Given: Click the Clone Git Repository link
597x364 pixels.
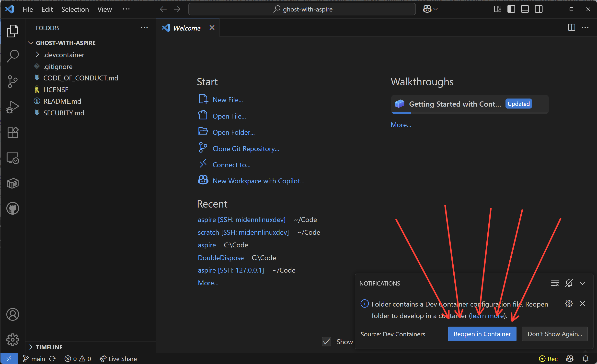Looking at the screenshot, I should [246, 149].
